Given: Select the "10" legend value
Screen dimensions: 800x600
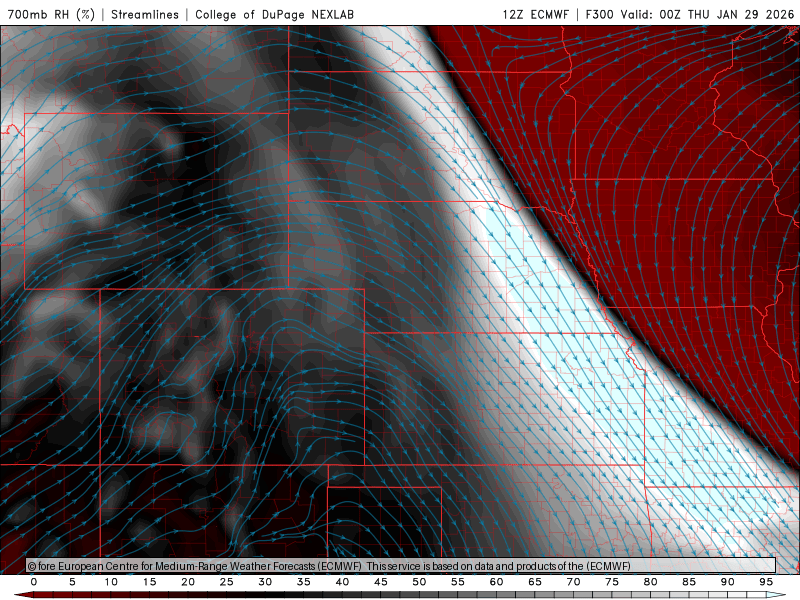Looking at the screenshot, I should pos(111,582).
